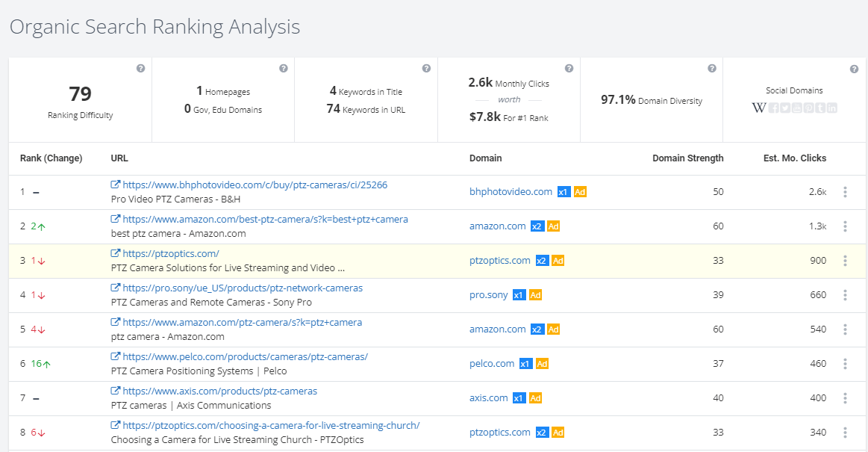Sort by the Rank (Change) column header

tap(51, 158)
